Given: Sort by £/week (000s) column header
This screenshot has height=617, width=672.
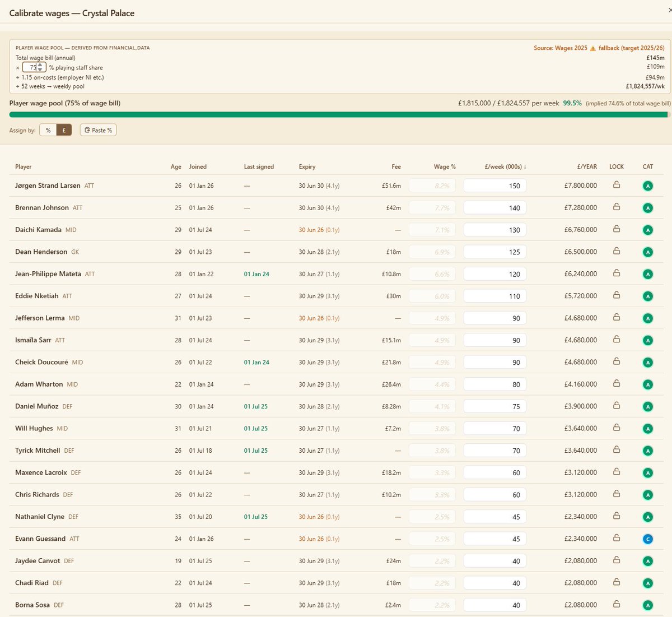Looking at the screenshot, I should pos(505,166).
